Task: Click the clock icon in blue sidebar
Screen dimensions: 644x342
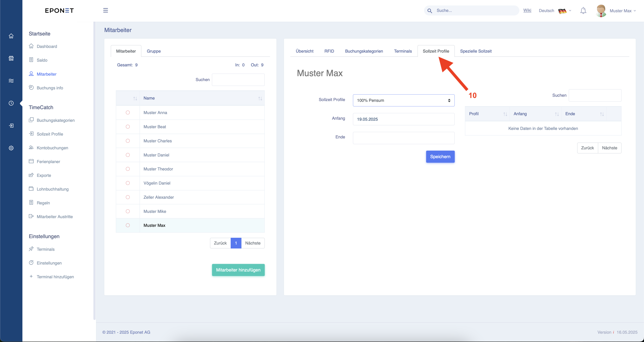Action: click(11, 103)
